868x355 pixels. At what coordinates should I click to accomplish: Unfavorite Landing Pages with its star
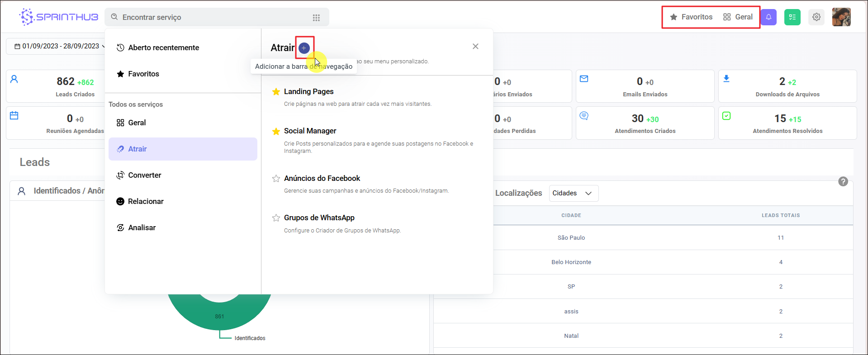pos(276,92)
